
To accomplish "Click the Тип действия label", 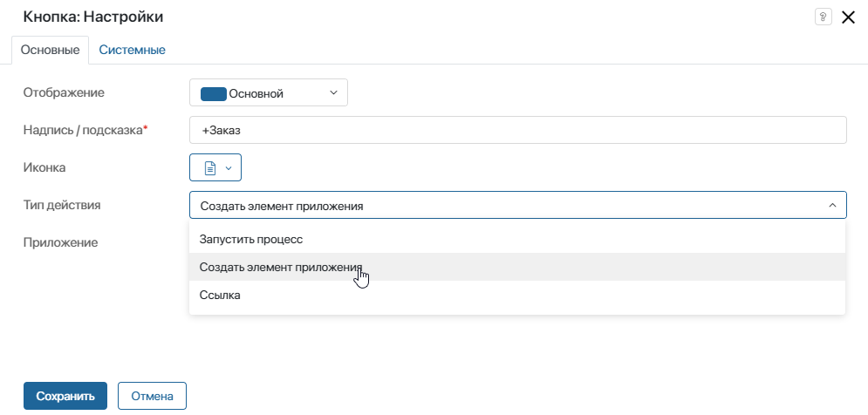I will click(x=62, y=205).
